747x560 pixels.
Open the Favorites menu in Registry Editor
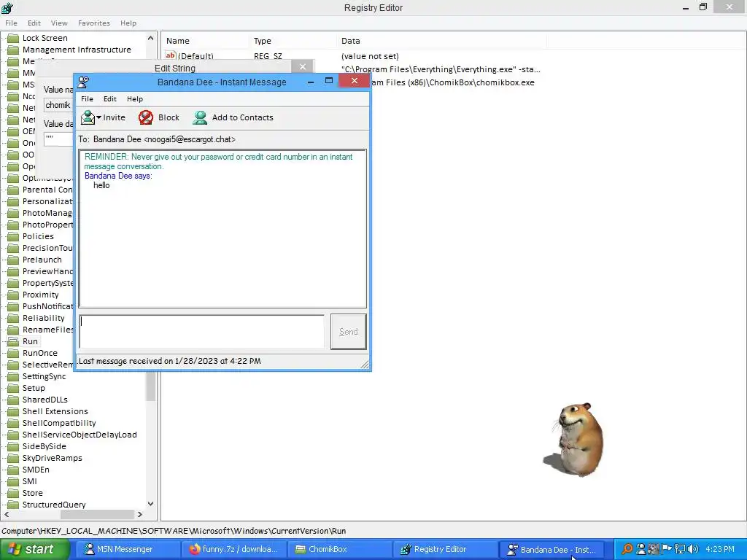tap(94, 23)
